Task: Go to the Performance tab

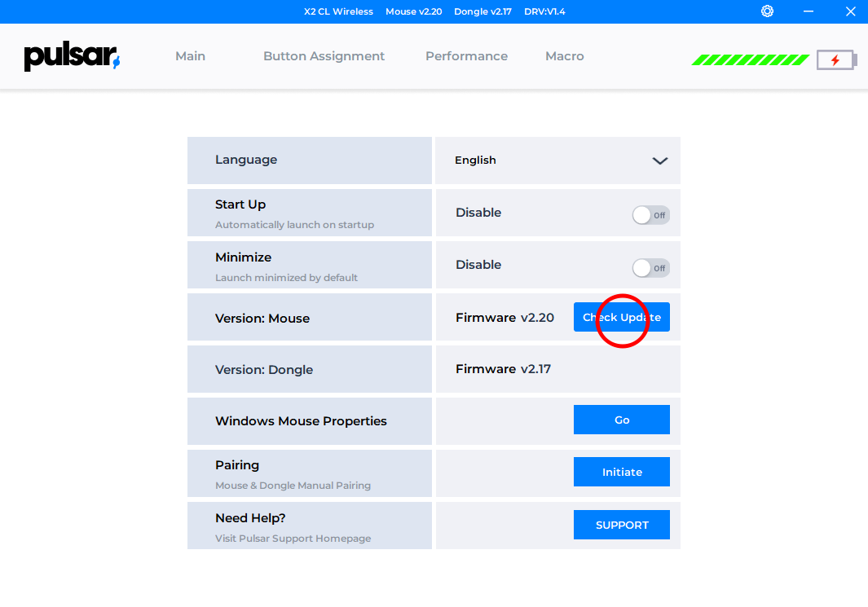Action: pos(466,56)
